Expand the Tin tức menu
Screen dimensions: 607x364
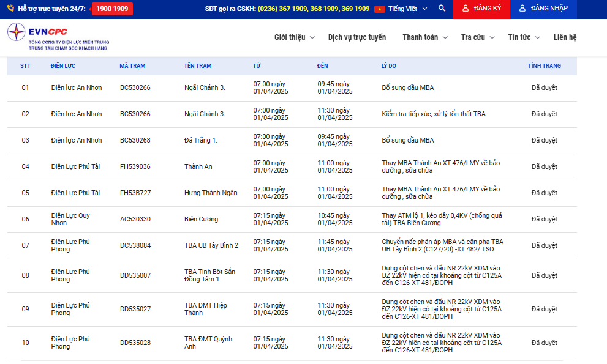[x=524, y=37]
